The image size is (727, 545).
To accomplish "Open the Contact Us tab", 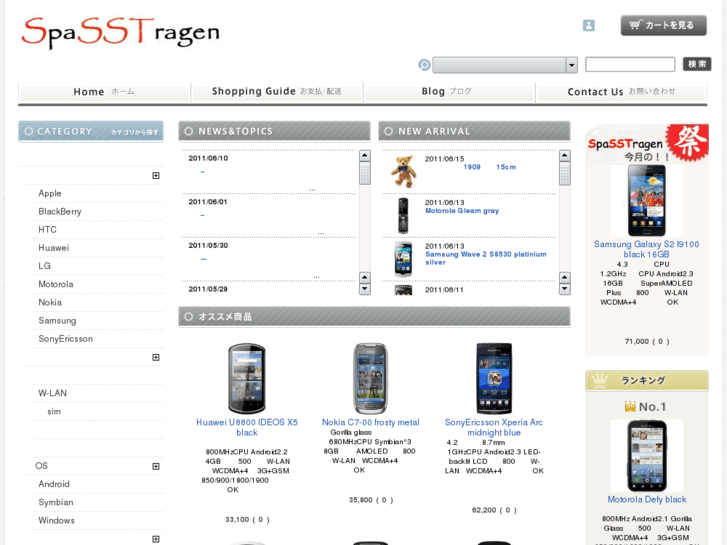I will tap(621, 92).
